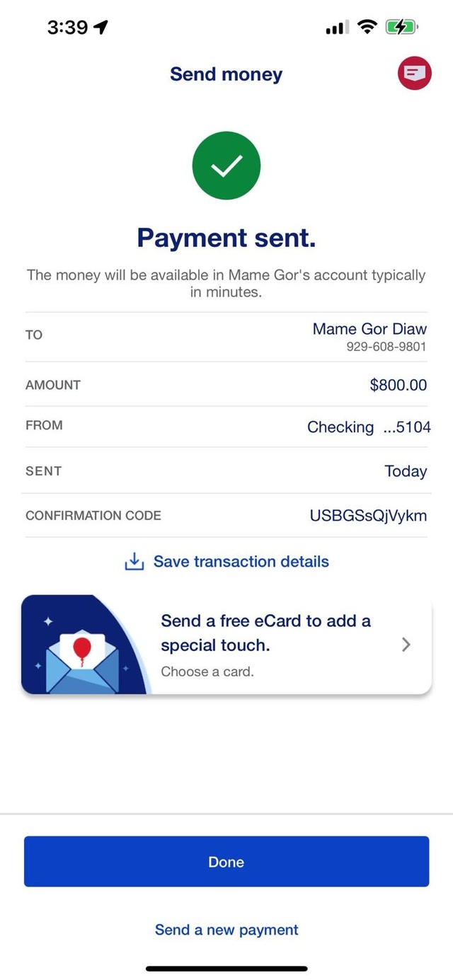Viewport: 453px width, 980px height.
Task: Select recipient name Mame Gor Diaw
Action: [x=369, y=328]
